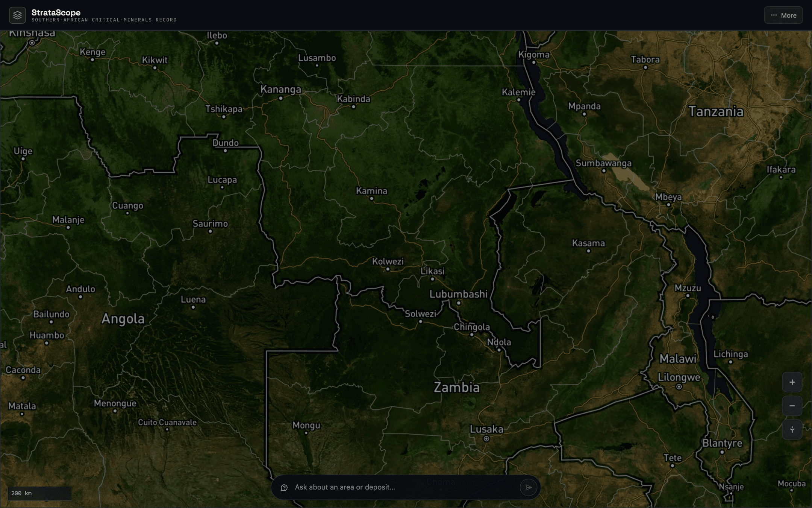Select the Kamina town label
This screenshot has height=508, width=812.
click(x=371, y=191)
